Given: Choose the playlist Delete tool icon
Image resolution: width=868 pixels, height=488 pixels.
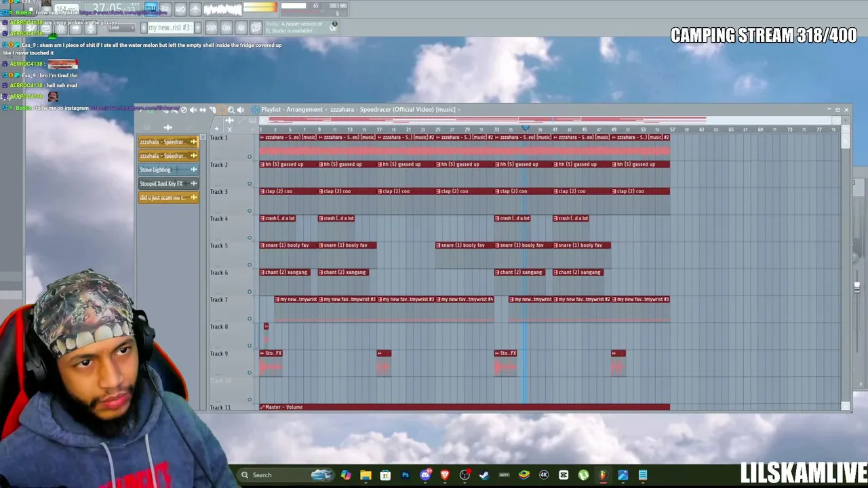Looking at the screenshot, I should [x=184, y=110].
